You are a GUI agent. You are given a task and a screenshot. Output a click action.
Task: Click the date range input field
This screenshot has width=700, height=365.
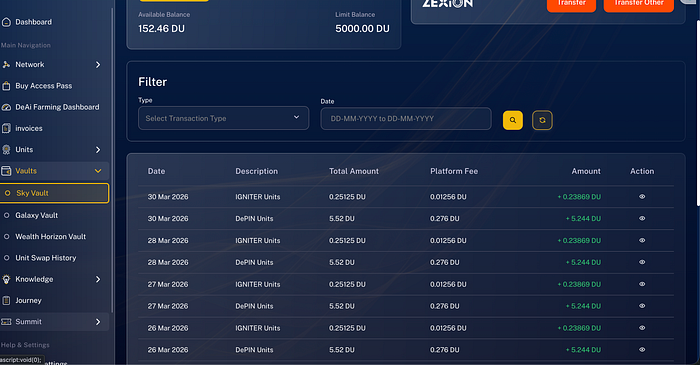[406, 119]
